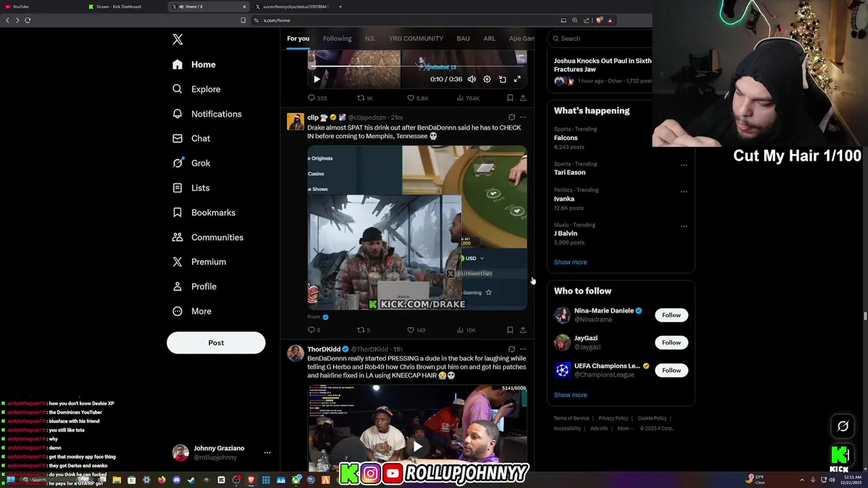This screenshot has width=868, height=488.
Task: Open the Home page from the sidebar
Action: (x=194, y=64)
